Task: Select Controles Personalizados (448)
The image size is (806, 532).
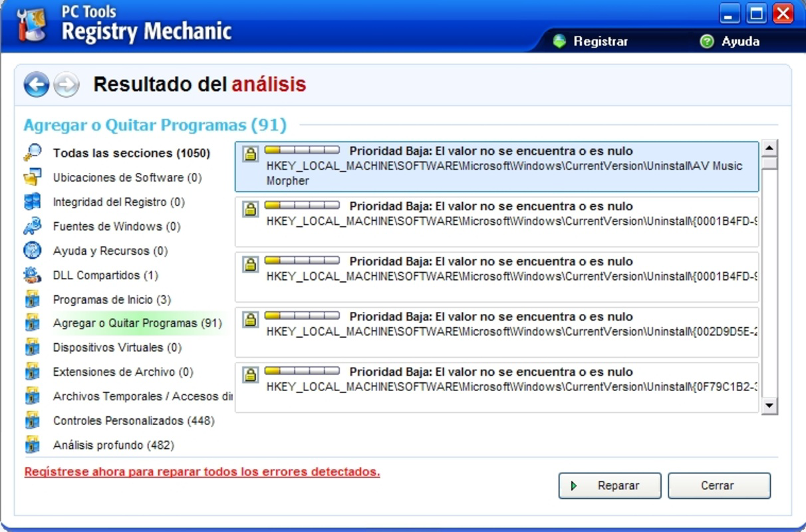Action: [134, 420]
